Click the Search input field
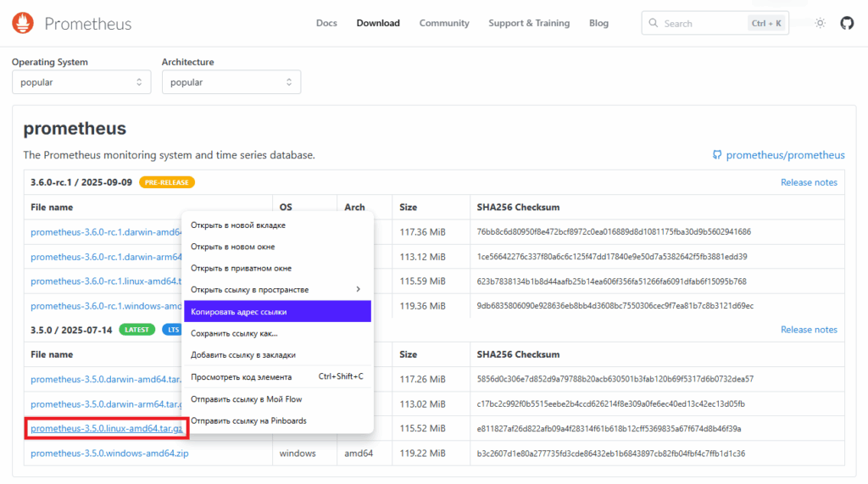The height and width of the screenshot is (484, 868). pos(715,23)
